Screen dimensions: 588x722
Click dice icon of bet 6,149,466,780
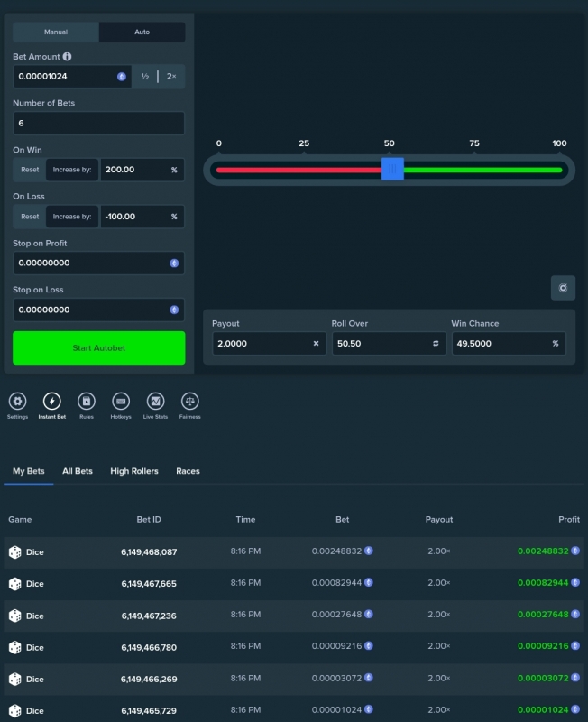click(15, 647)
